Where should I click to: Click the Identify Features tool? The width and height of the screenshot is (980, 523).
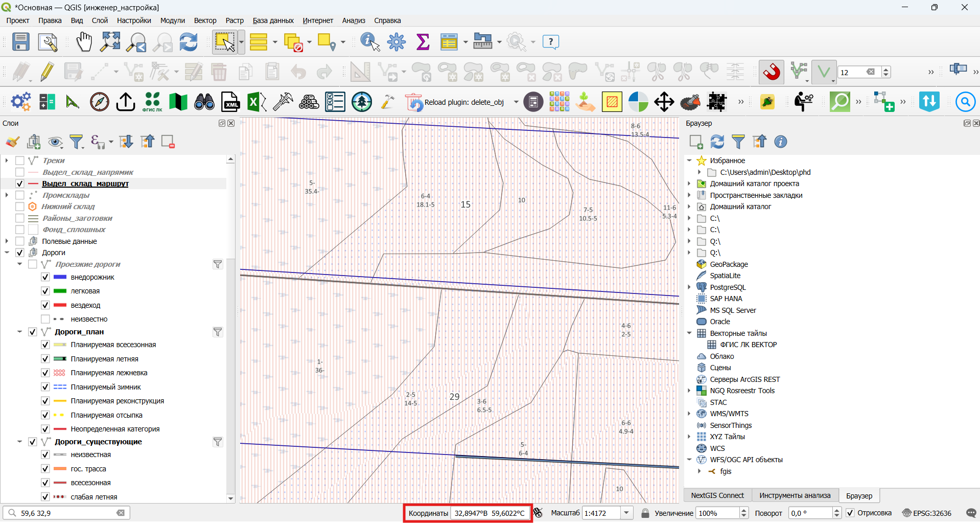pos(370,41)
